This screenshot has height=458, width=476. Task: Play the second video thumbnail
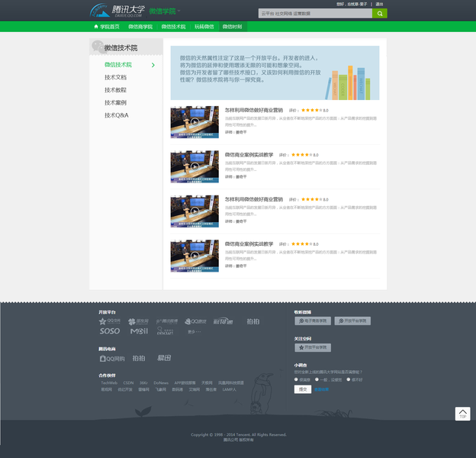[195, 166]
